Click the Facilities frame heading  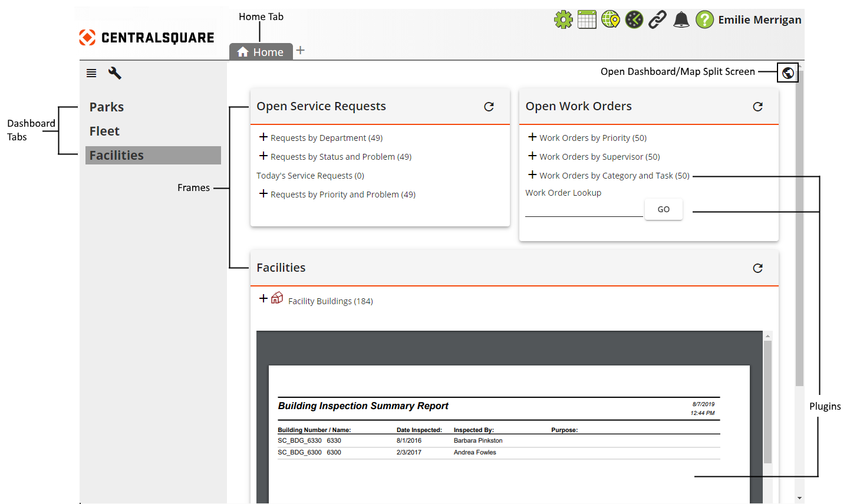281,268
